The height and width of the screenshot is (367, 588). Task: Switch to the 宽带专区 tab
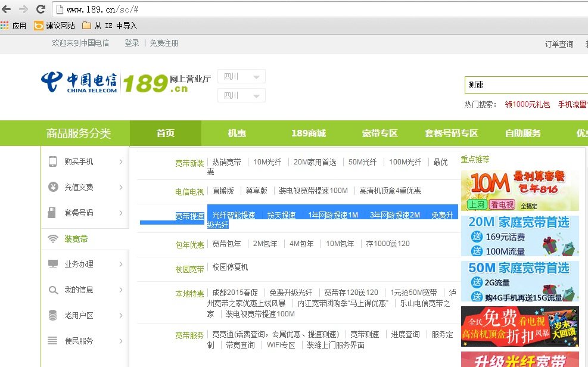point(379,133)
